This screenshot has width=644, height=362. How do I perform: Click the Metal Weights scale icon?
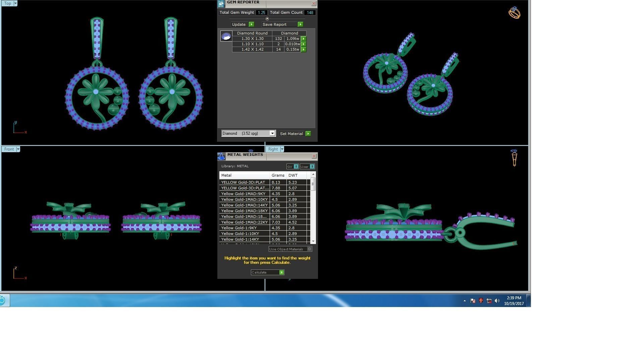[221, 157]
